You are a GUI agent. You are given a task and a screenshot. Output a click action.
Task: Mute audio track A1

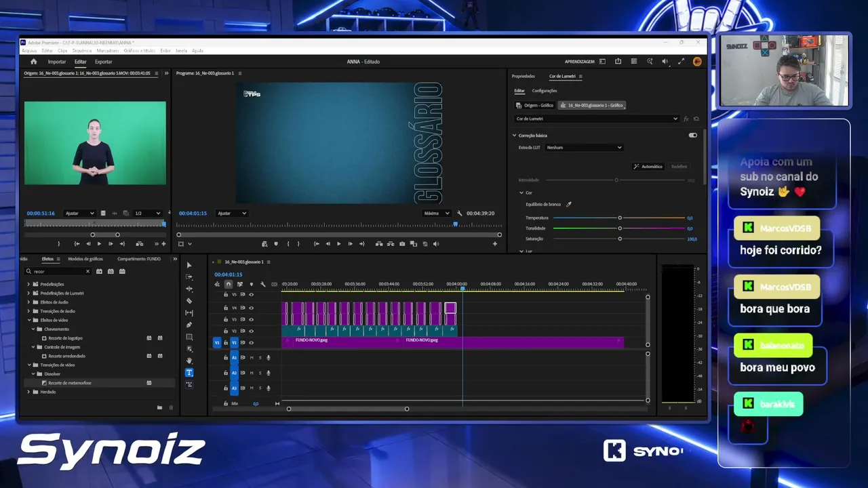[252, 358]
